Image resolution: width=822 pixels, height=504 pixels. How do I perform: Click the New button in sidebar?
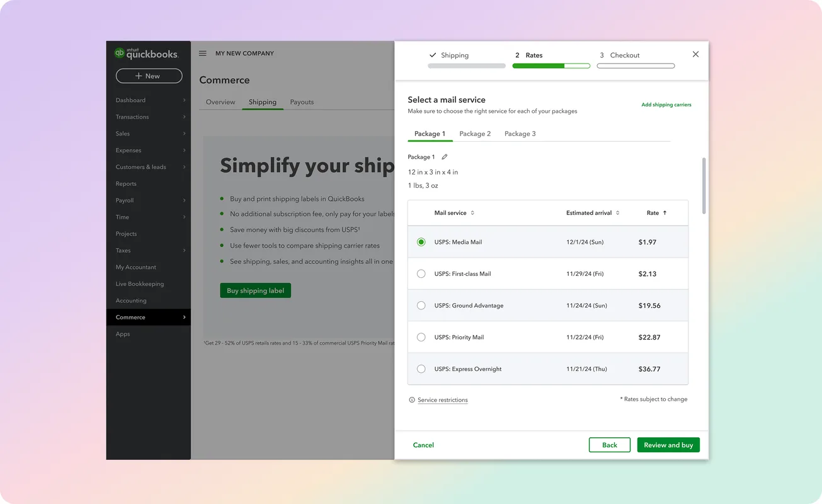pyautogui.click(x=149, y=76)
